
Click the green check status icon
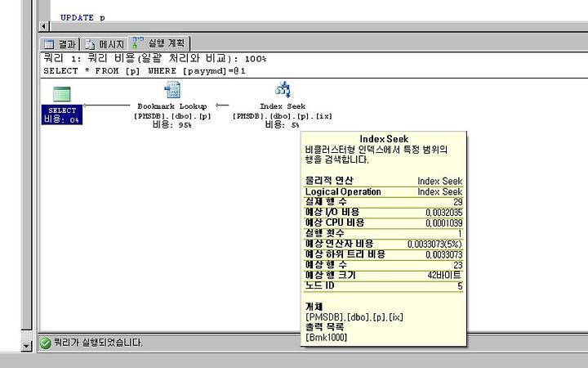click(x=46, y=343)
